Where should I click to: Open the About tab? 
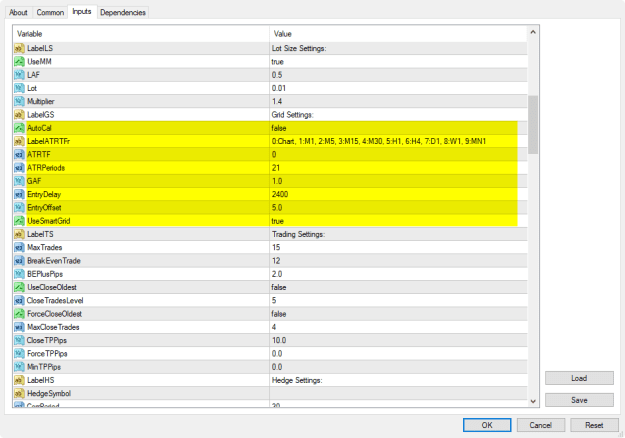coord(18,12)
